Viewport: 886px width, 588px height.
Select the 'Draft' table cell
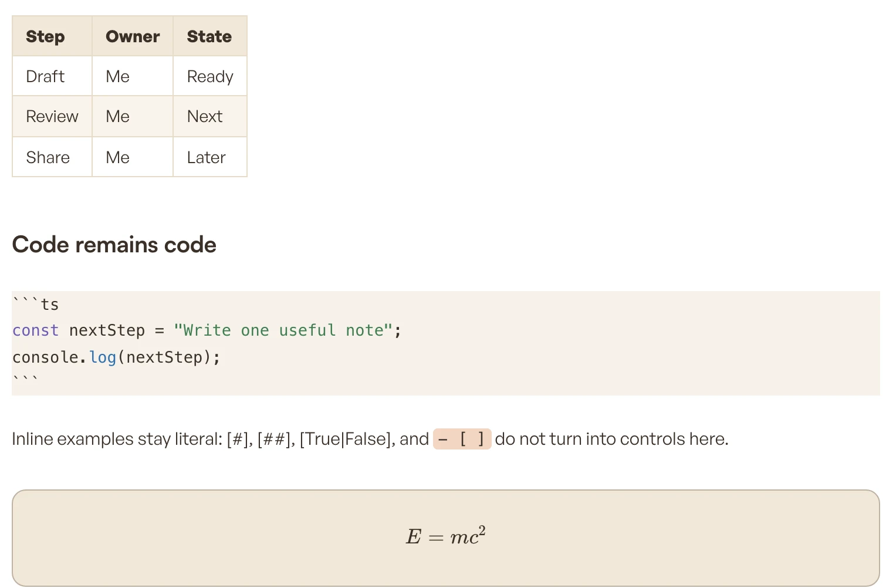coord(52,76)
